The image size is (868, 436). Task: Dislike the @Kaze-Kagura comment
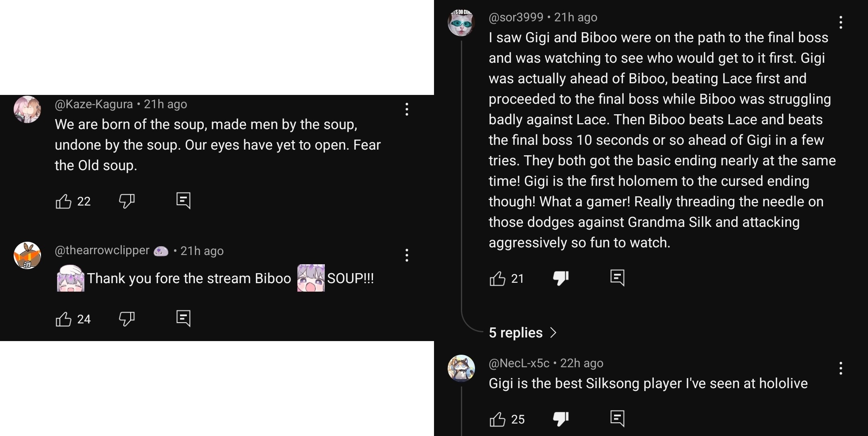point(127,201)
